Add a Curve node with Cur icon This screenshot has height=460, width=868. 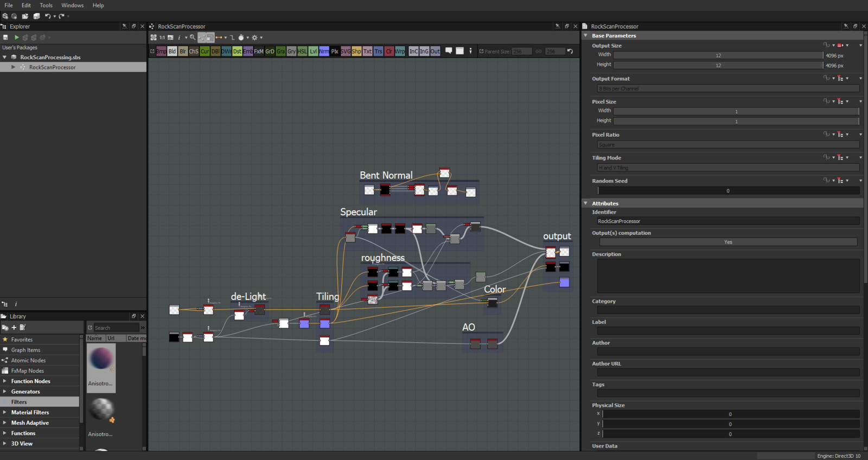205,51
